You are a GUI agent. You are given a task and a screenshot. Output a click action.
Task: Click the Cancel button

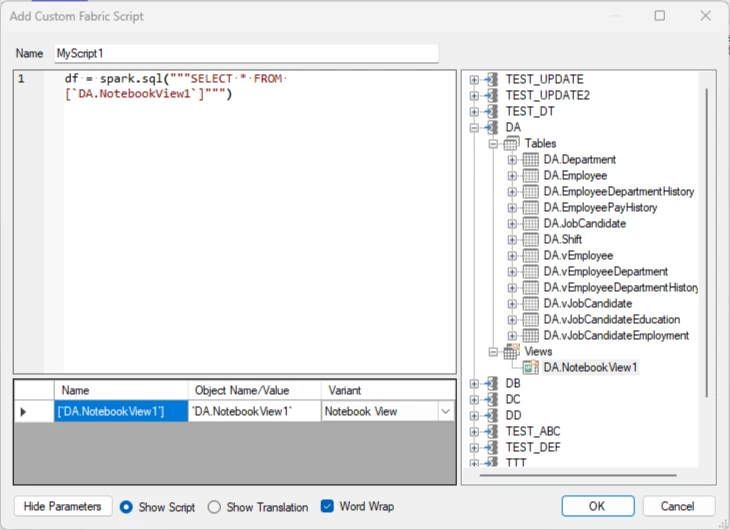(x=678, y=506)
